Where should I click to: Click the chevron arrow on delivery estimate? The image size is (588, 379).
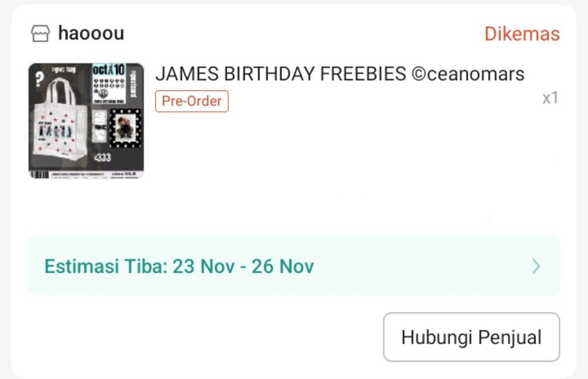pyautogui.click(x=537, y=266)
